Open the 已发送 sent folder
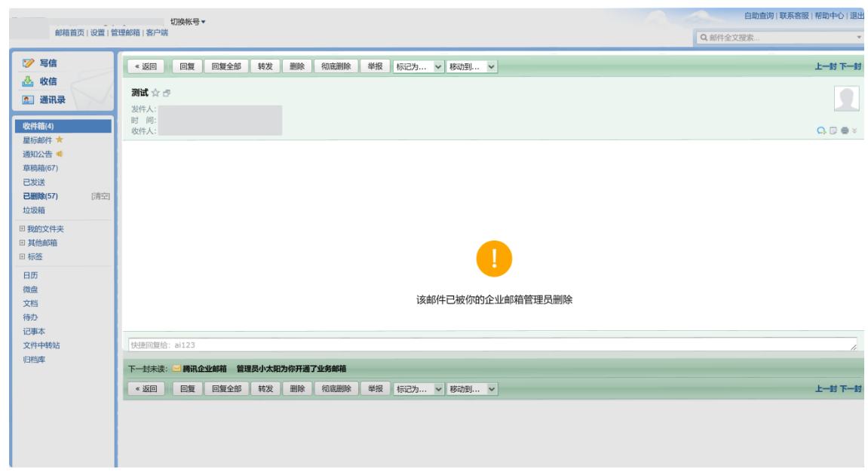The width and height of the screenshot is (868, 475). tap(34, 182)
